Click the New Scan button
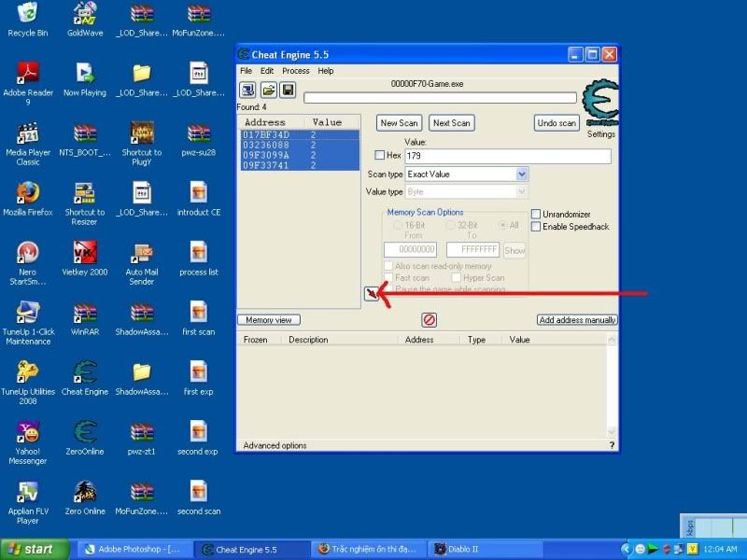Image resolution: width=747 pixels, height=560 pixels. click(x=399, y=123)
